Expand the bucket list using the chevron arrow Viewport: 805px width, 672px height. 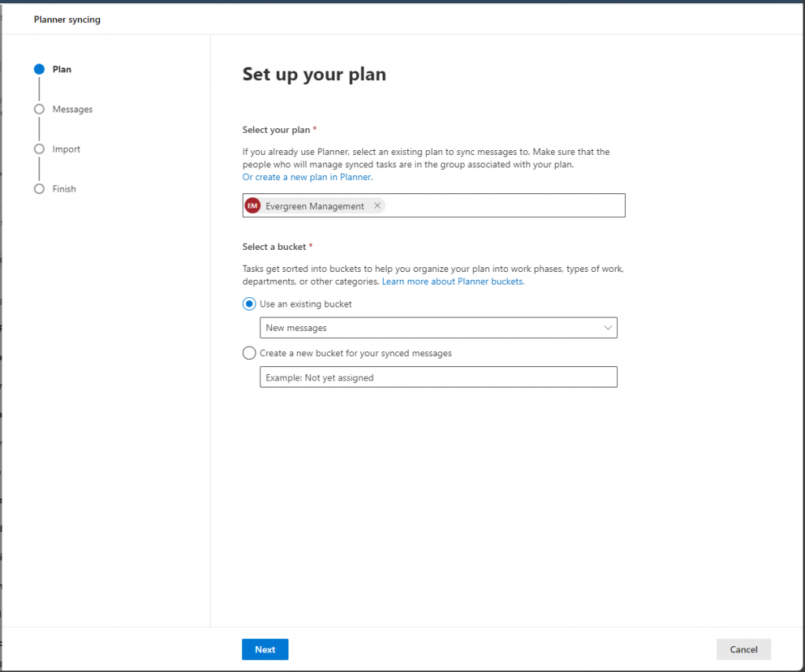(608, 328)
